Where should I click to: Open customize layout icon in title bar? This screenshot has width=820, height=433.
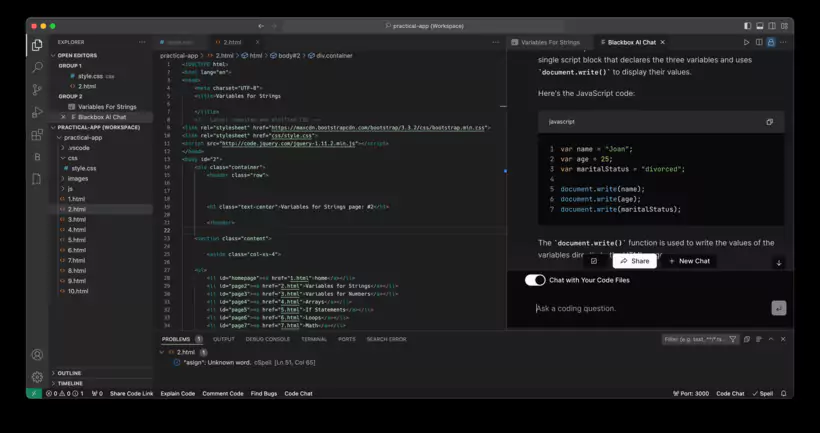click(784, 26)
